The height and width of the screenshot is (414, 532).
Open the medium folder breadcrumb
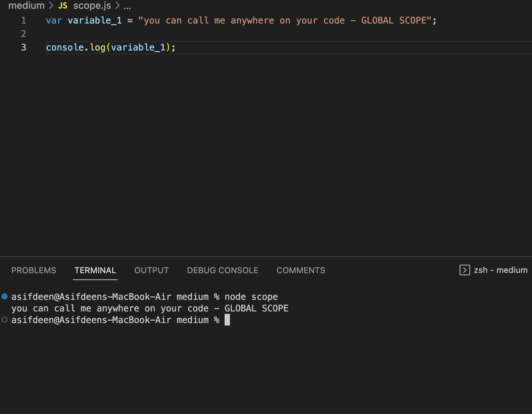26,6
